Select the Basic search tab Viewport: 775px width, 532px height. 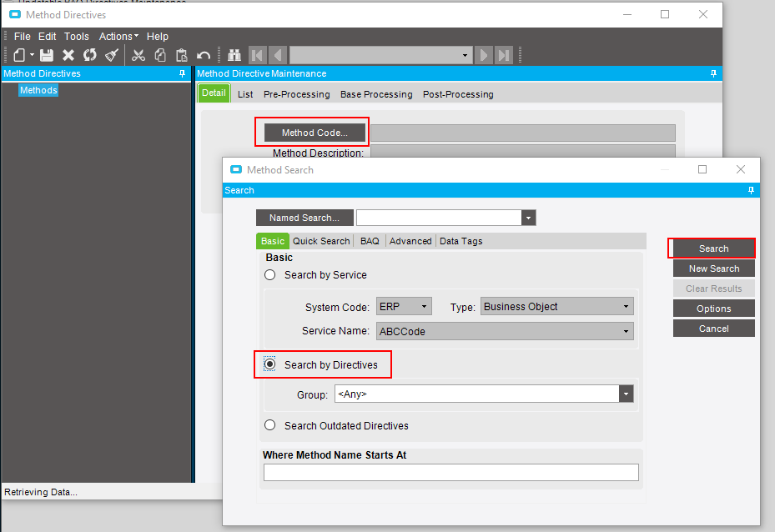[x=272, y=241]
